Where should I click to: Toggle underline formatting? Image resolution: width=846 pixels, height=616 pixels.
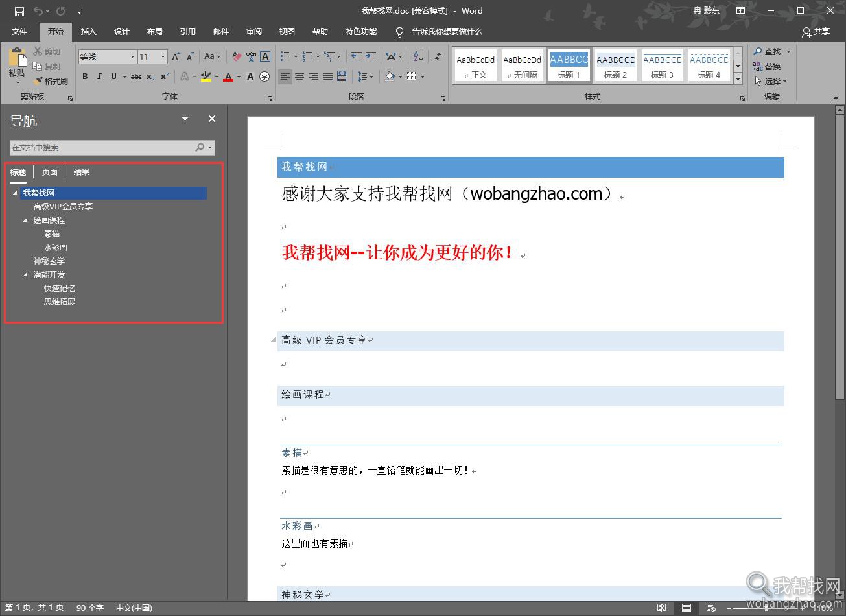tap(113, 77)
